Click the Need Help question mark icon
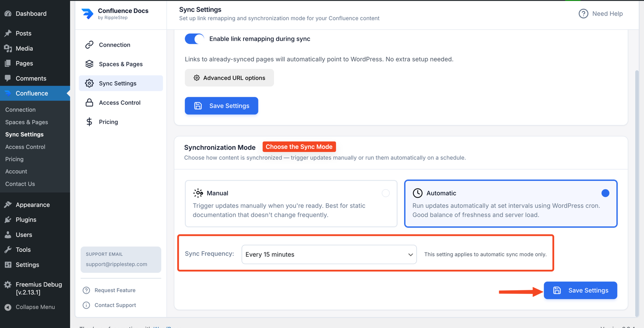This screenshot has height=328, width=644. point(583,14)
